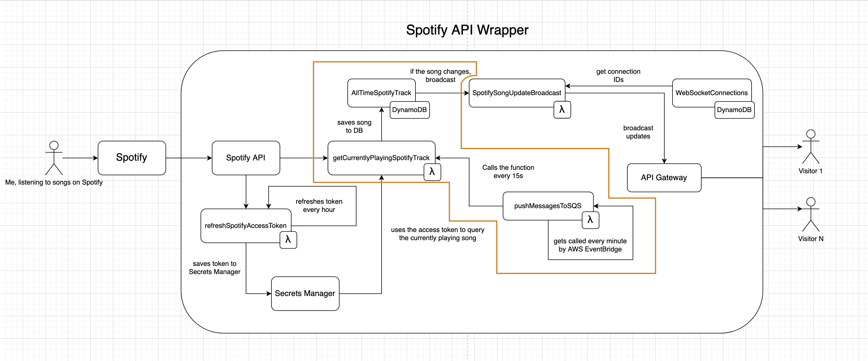Image resolution: width=868 pixels, height=361 pixels.
Task: Click the 'Visitor 1' caption
Action: click(810, 171)
